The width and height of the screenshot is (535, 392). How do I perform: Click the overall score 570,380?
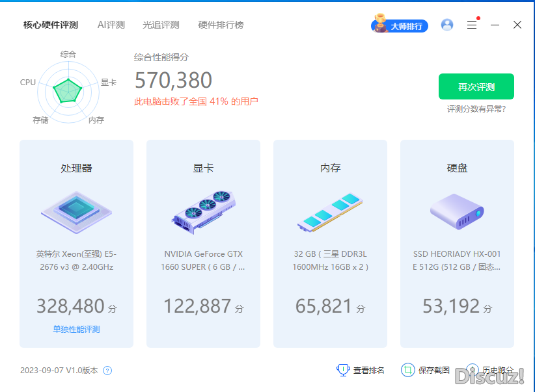(x=173, y=81)
